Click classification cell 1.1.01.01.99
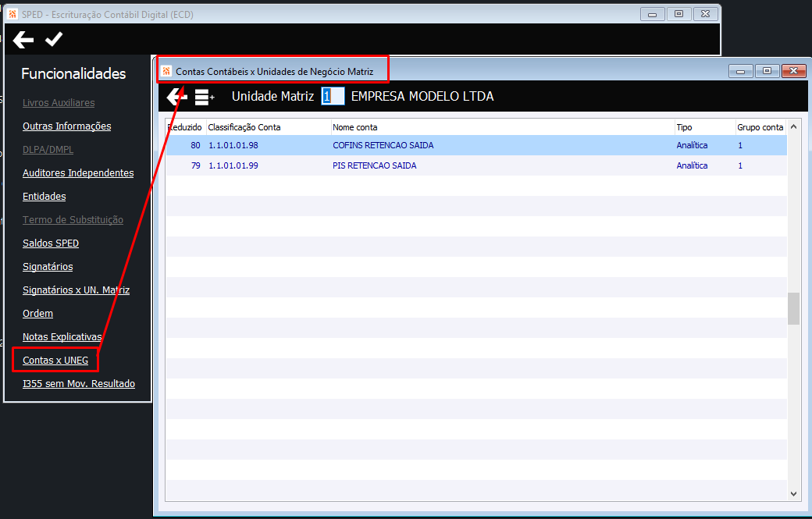This screenshot has width=812, height=519. (233, 165)
